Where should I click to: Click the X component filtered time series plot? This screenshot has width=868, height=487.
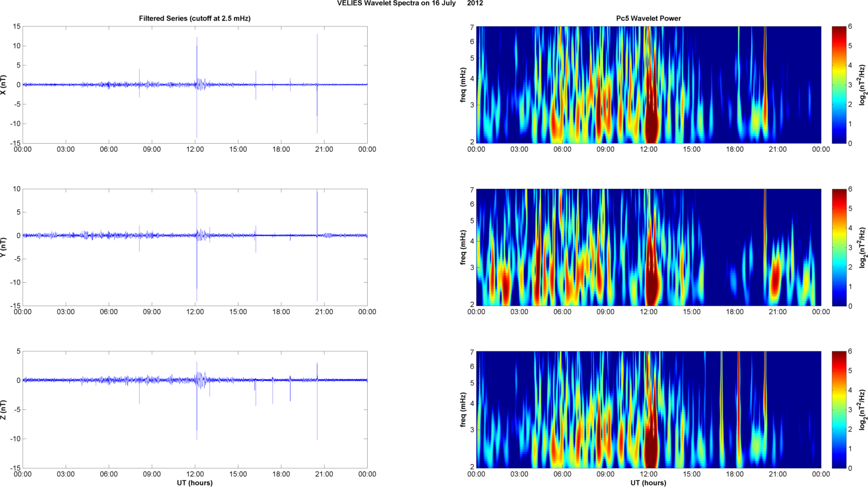pos(194,85)
